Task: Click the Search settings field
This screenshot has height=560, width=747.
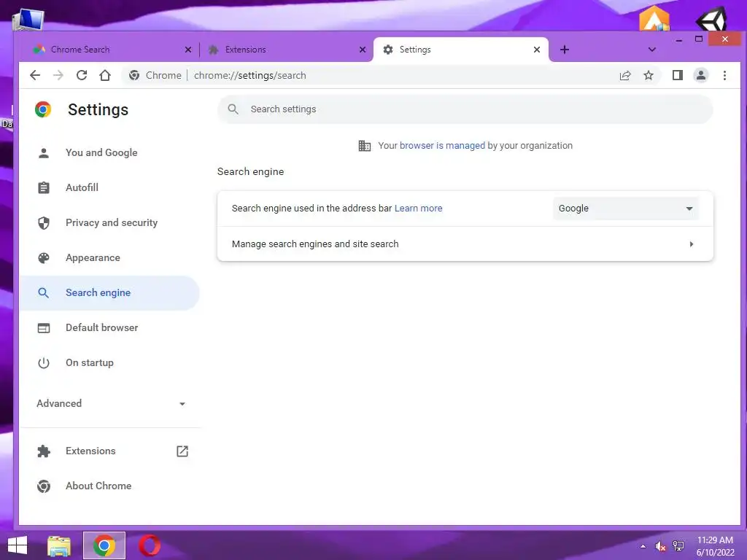Action: point(465,109)
